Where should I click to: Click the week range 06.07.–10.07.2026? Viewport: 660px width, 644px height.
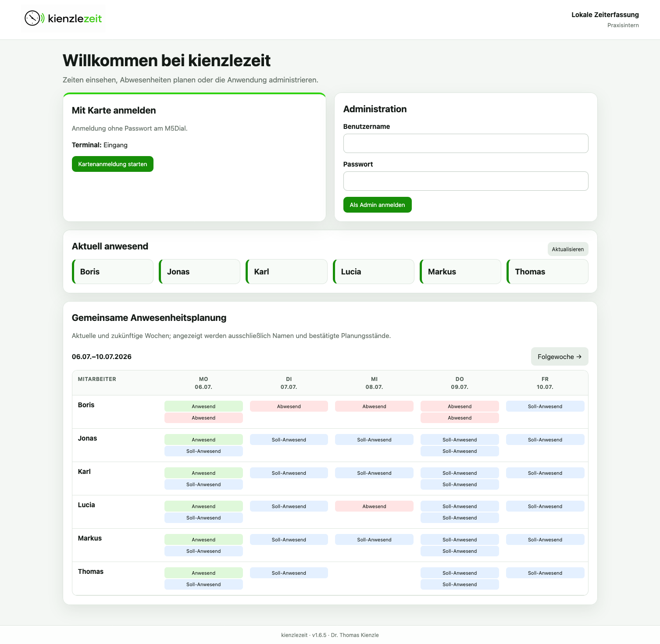[102, 356]
